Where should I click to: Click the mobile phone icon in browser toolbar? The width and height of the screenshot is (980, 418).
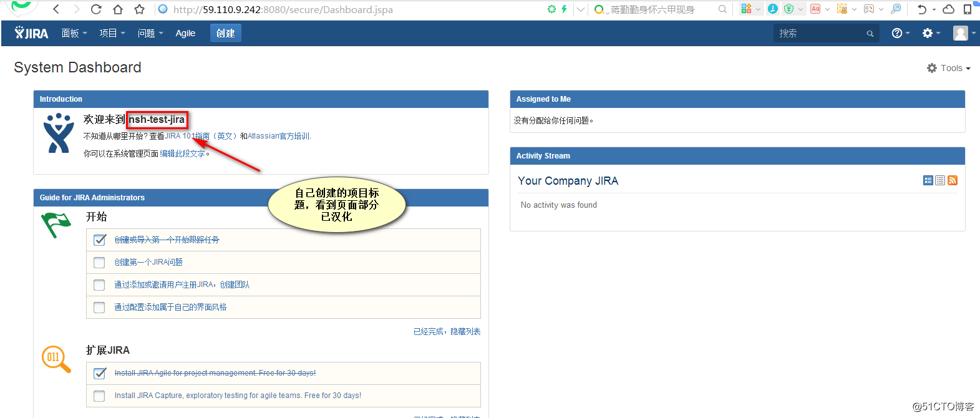(968, 9)
